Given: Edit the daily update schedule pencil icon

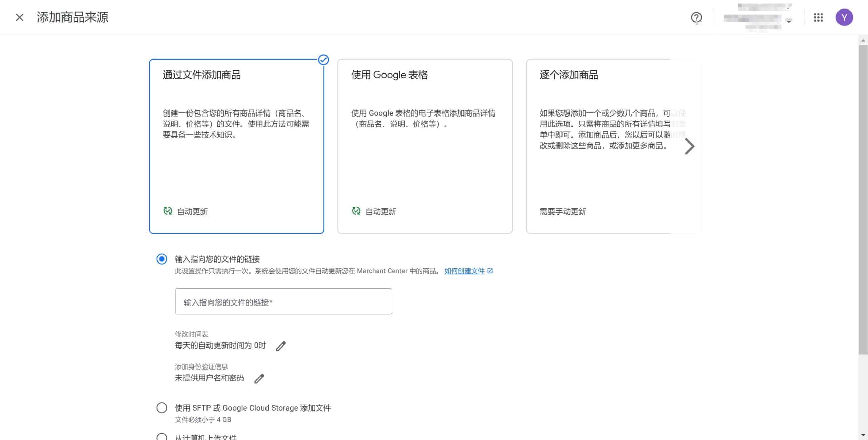Looking at the screenshot, I should [x=281, y=346].
